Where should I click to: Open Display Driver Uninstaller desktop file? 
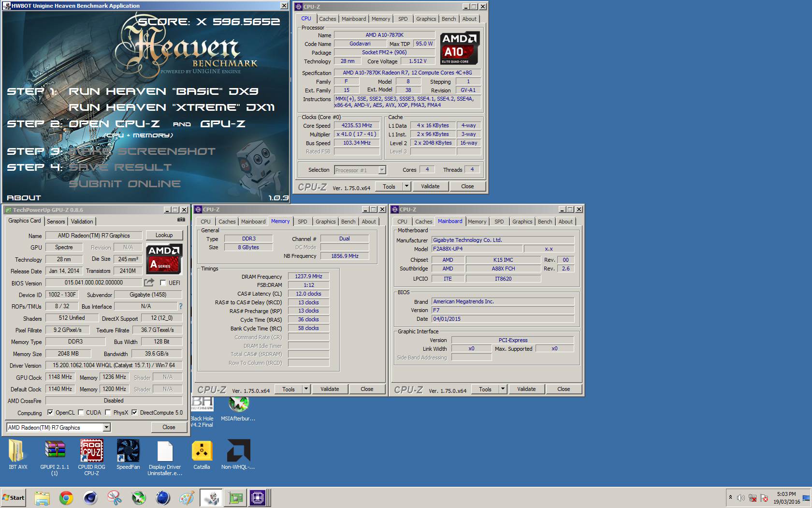[x=165, y=458]
